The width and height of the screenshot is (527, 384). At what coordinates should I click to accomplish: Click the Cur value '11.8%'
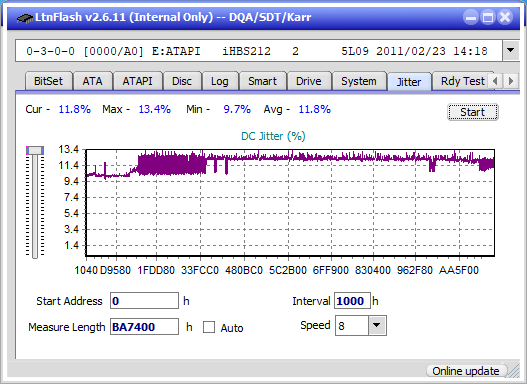[75, 109]
